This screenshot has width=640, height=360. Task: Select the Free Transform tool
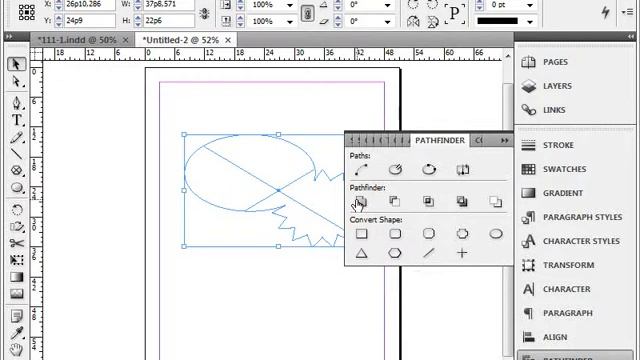tap(16, 260)
